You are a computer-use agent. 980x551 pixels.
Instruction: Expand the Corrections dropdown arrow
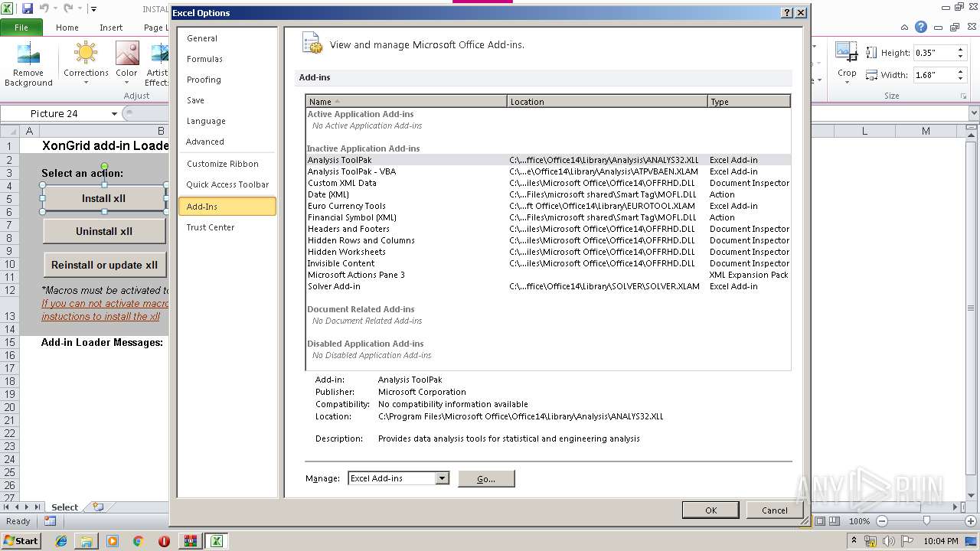pos(86,82)
